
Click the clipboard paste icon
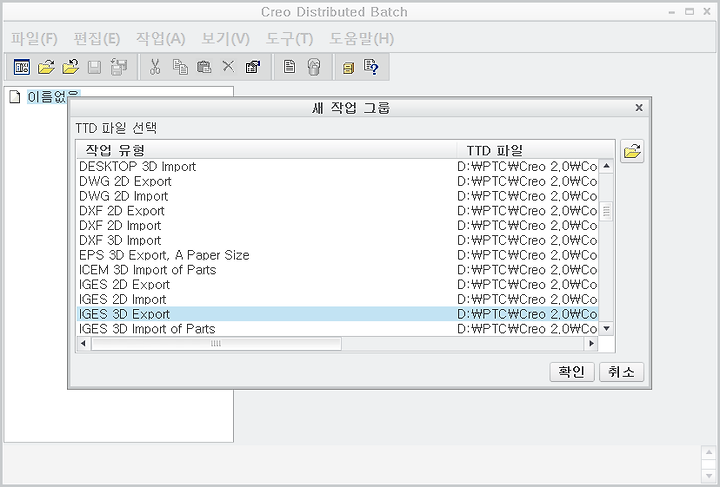(x=204, y=67)
